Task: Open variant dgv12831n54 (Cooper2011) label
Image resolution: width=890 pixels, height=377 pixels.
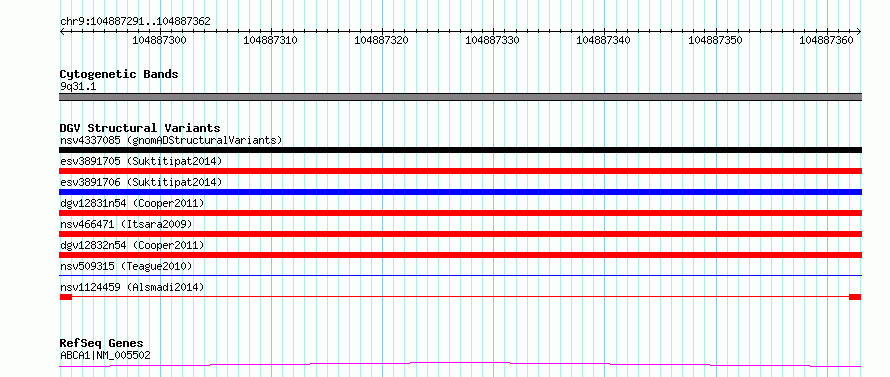Action: tap(132, 203)
